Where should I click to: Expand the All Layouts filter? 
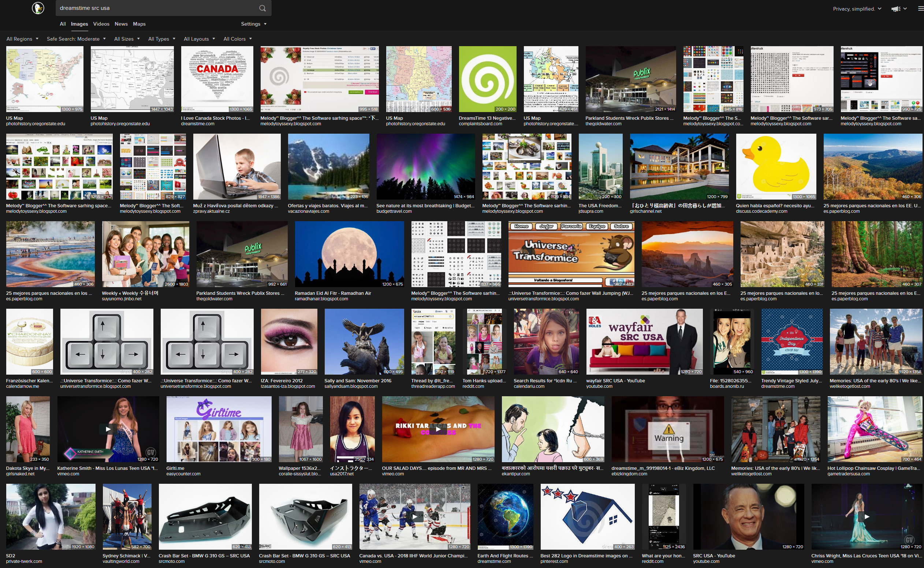click(200, 39)
